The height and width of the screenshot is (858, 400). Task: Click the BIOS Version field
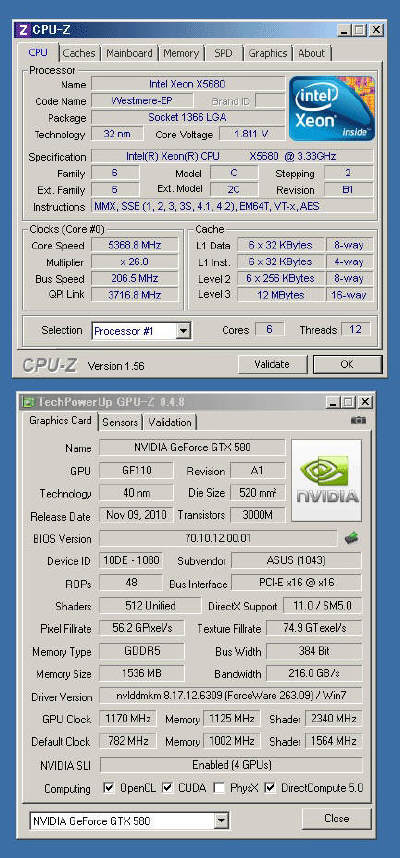tap(218, 538)
